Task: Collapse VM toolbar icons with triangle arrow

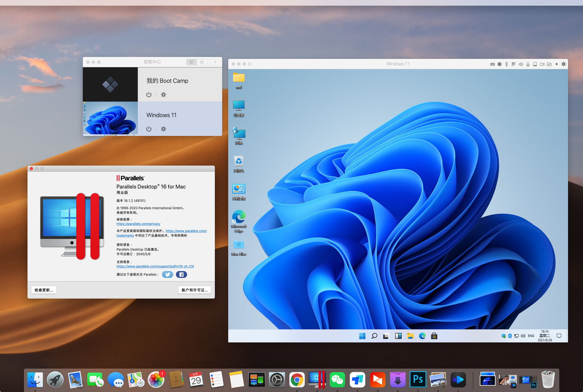Action: point(556,64)
